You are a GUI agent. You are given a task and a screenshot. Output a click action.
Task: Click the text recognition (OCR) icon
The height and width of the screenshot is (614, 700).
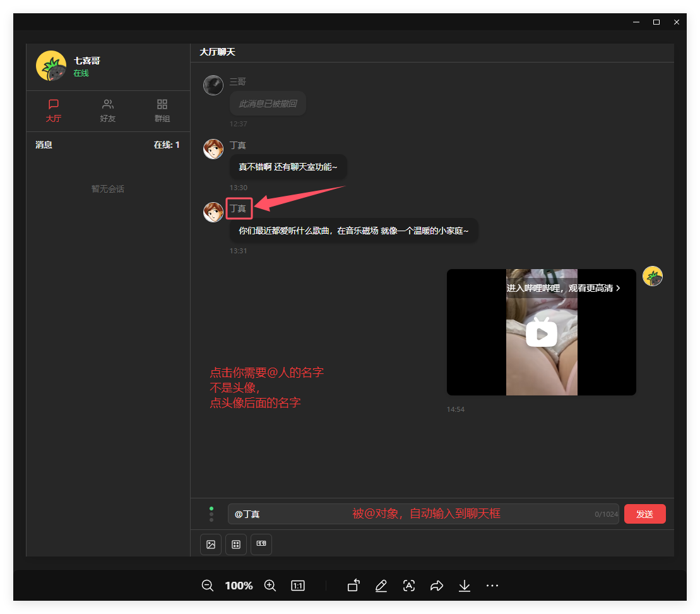coord(408,586)
